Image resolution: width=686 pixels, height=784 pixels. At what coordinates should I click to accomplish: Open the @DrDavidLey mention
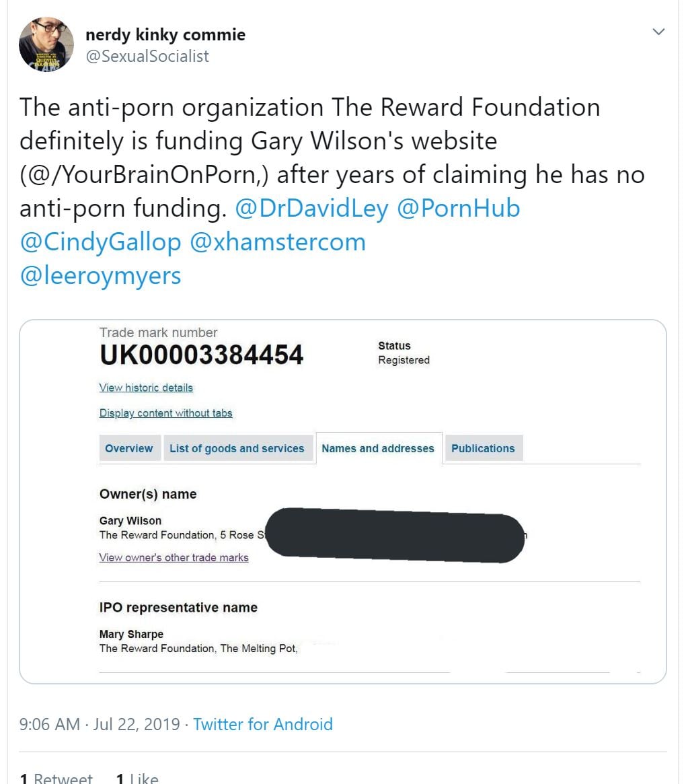click(x=311, y=209)
